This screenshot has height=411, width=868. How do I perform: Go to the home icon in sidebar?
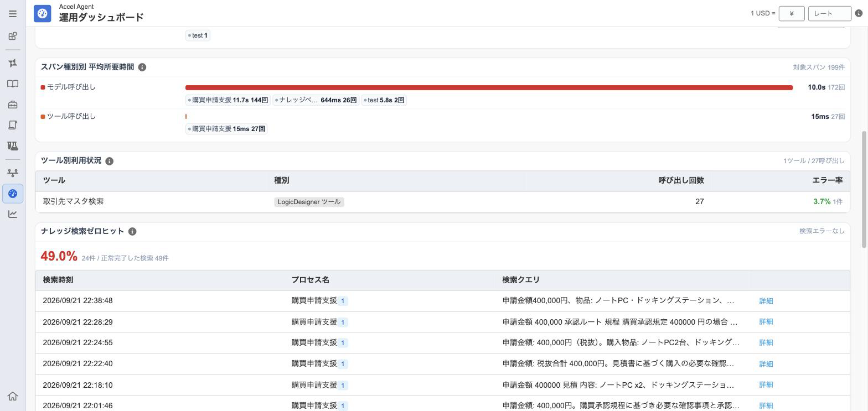(13, 396)
